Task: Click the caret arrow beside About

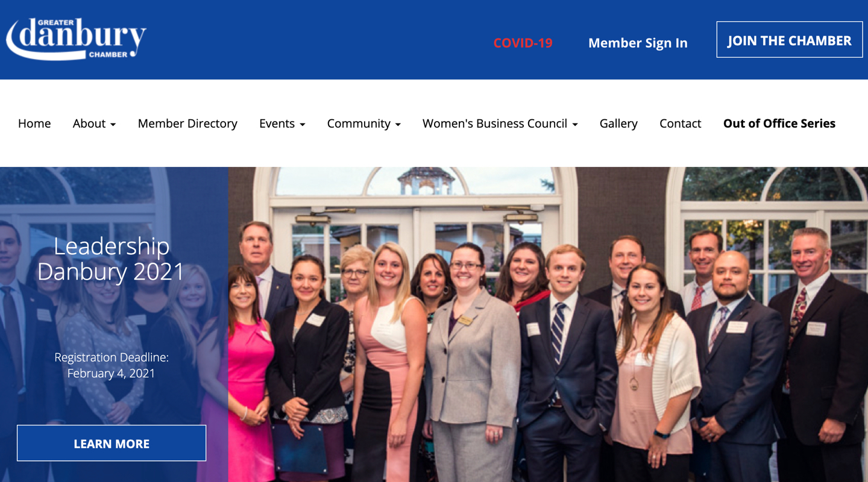Action: coord(113,125)
